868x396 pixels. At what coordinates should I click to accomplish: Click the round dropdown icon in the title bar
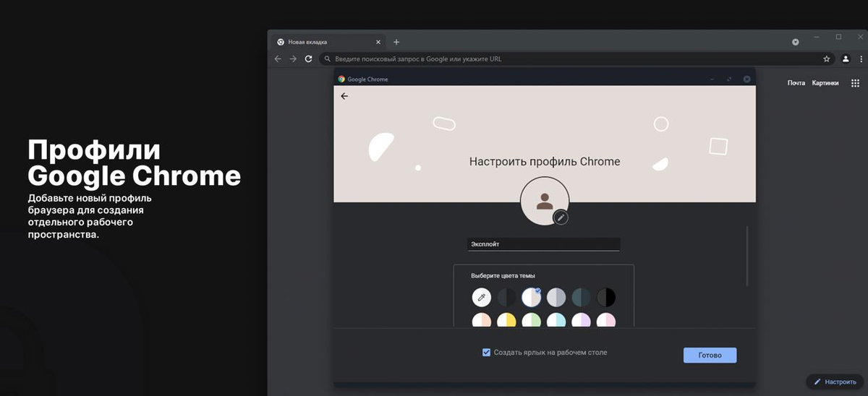click(796, 42)
